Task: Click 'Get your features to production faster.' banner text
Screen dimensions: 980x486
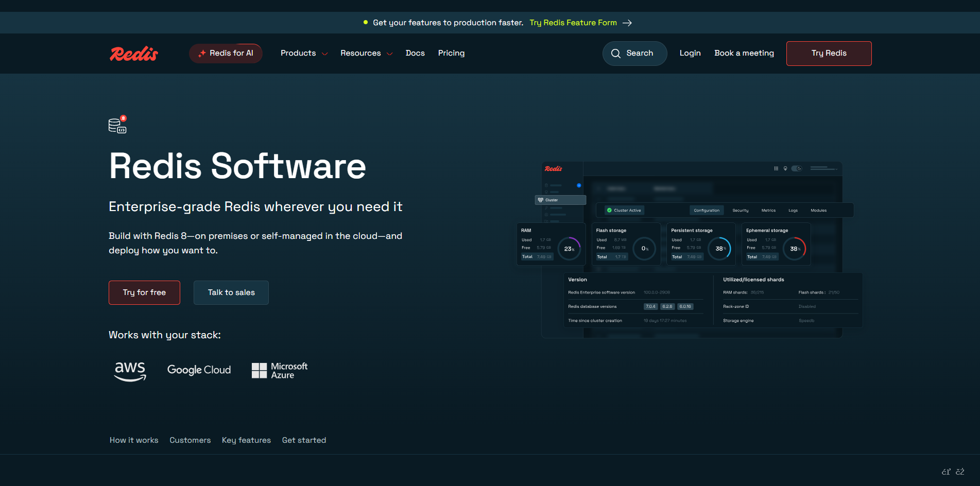Action: pyautogui.click(x=448, y=23)
